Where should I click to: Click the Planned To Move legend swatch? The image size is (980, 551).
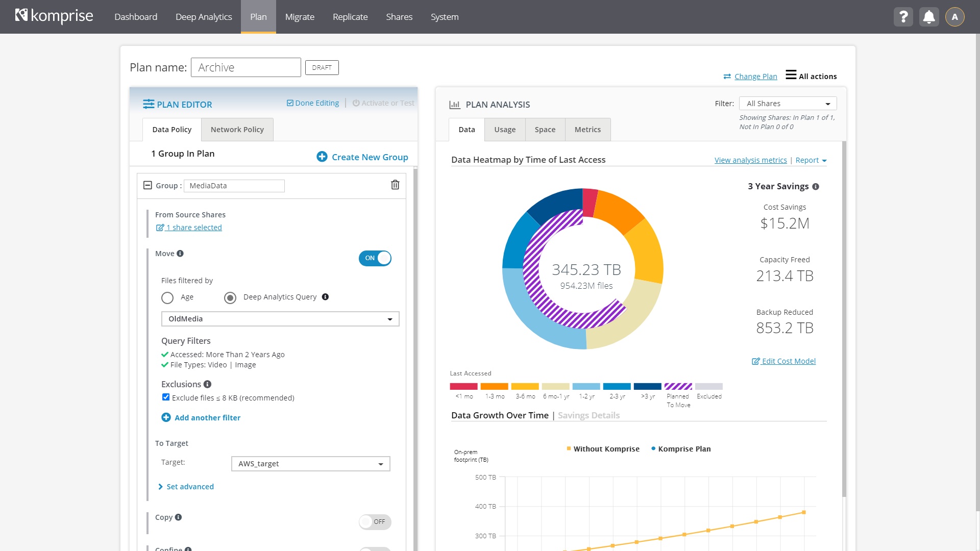coord(678,387)
